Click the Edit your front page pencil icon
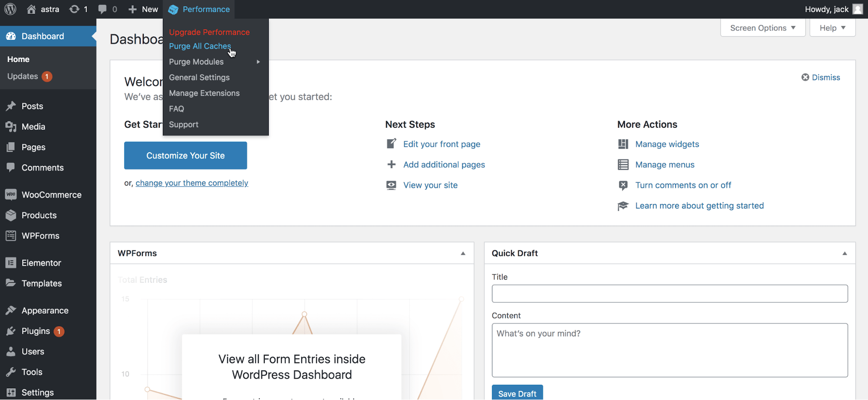 coord(391,144)
